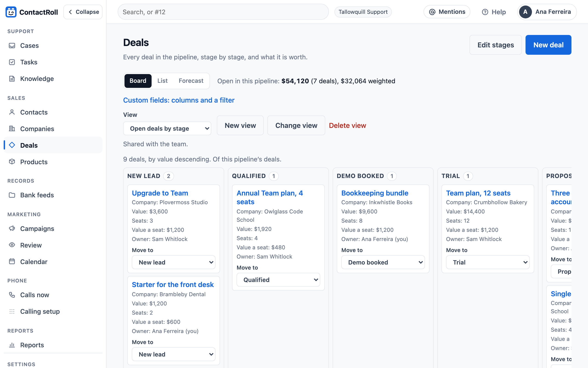Click the Knowledge document icon

click(x=12, y=79)
